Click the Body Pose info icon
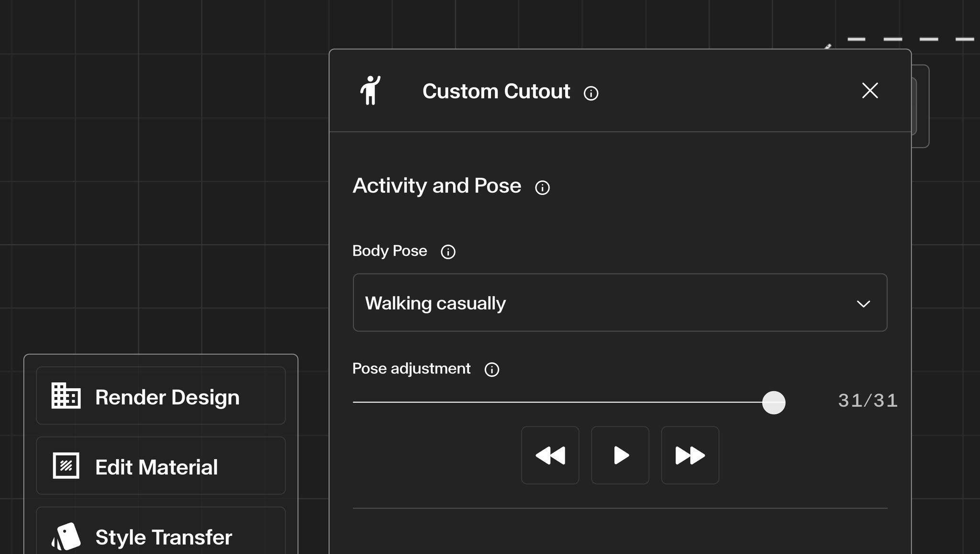 tap(448, 251)
